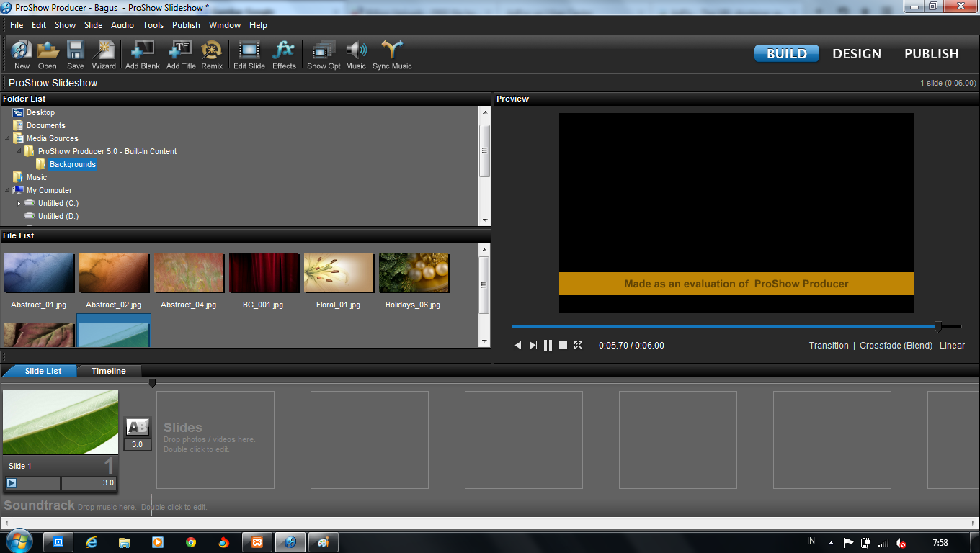Collapse the ProShow Producer 5.0 Built-In Content node

(19, 151)
